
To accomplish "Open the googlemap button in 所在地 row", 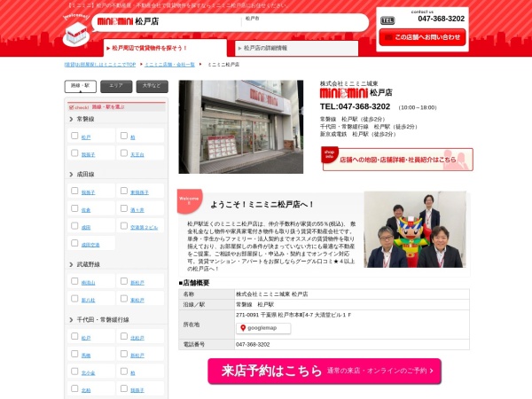I will tap(263, 328).
